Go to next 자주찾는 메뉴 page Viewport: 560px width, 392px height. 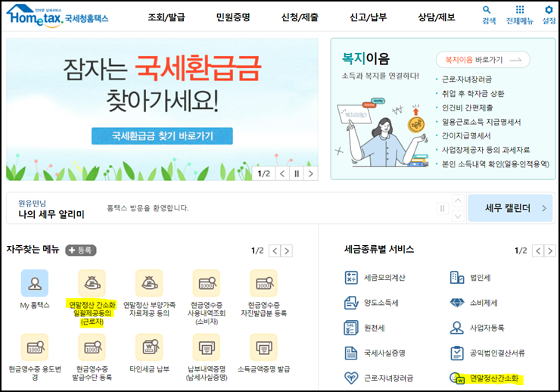coord(286,250)
